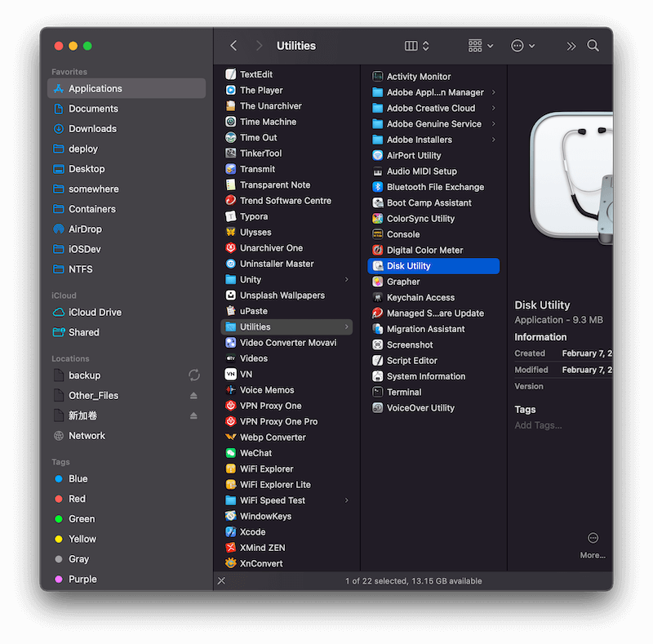Click the backup volume sync indicator

(193, 375)
